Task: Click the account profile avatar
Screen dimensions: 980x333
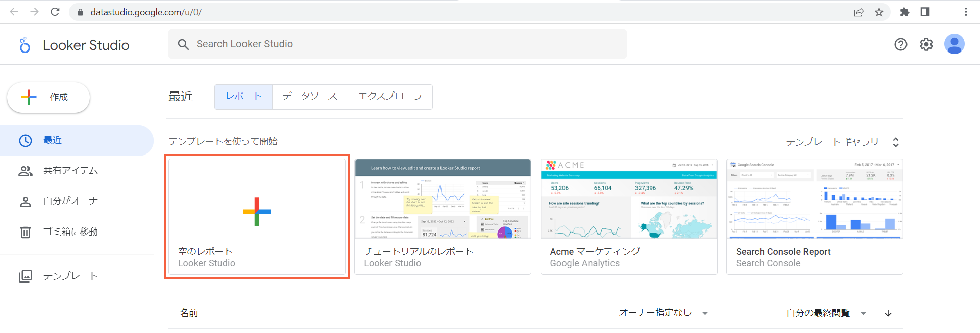Action: tap(953, 44)
